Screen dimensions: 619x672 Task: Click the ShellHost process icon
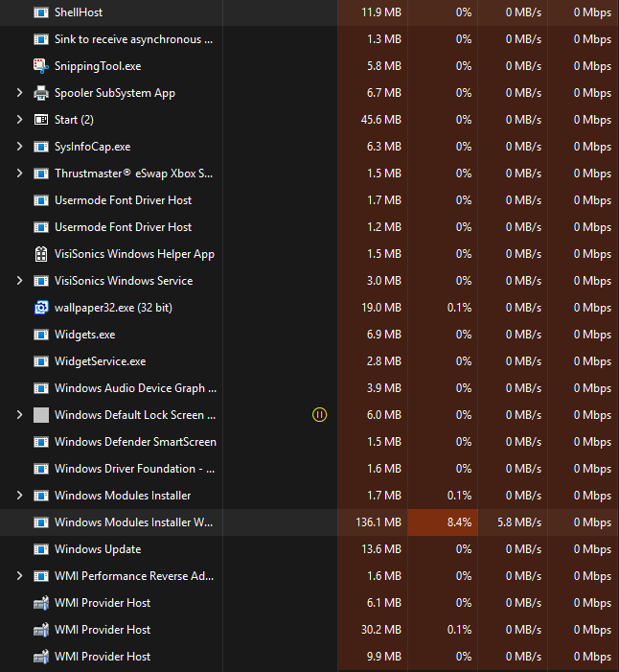pyautogui.click(x=41, y=12)
